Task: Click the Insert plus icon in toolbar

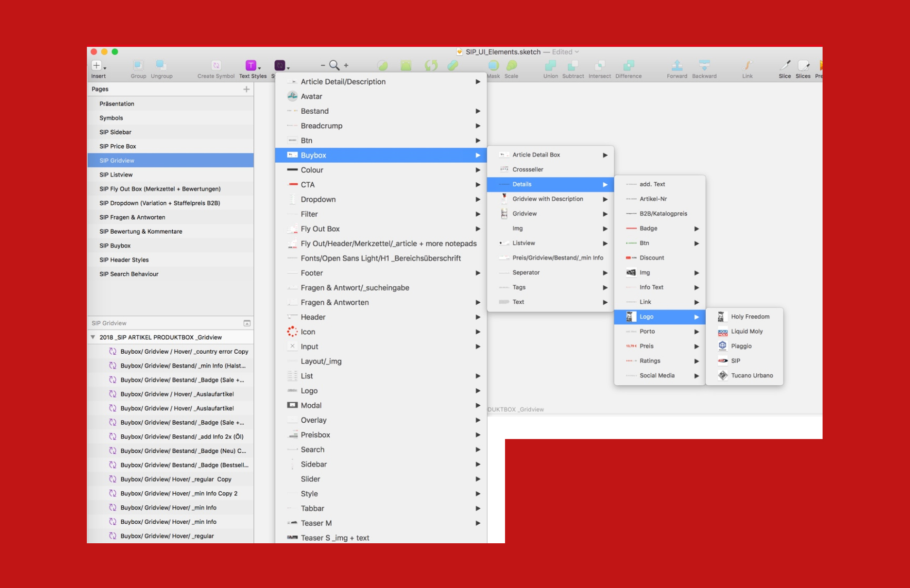Action: (x=97, y=65)
